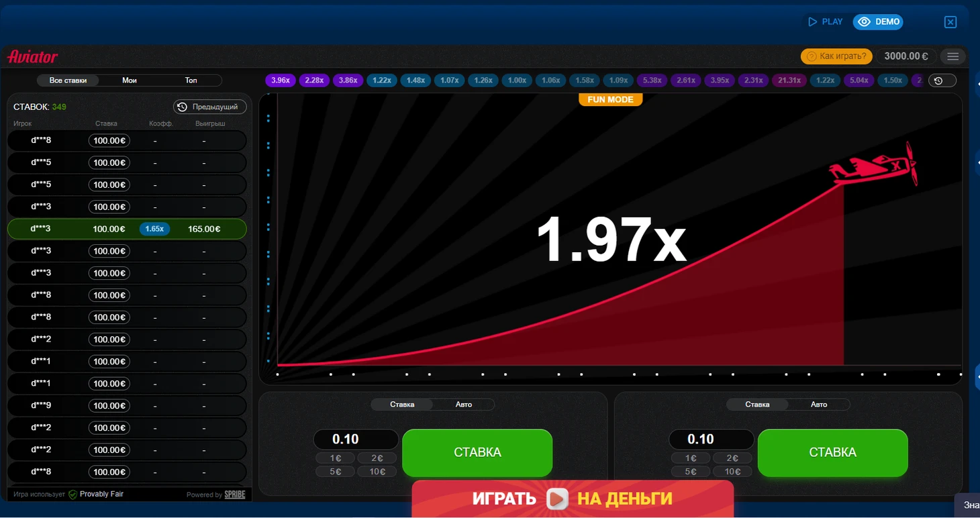
Task: Select Авто mode in right bet panel
Action: (x=819, y=405)
